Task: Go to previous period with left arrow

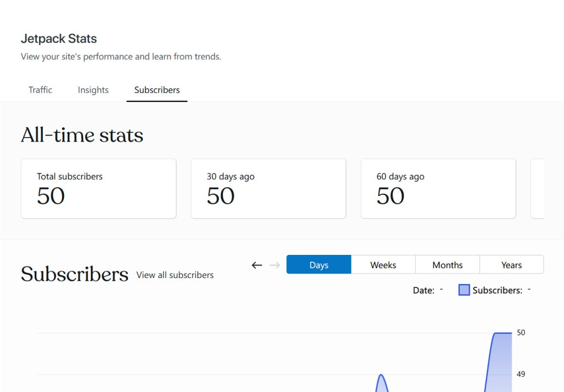Action: [x=257, y=265]
